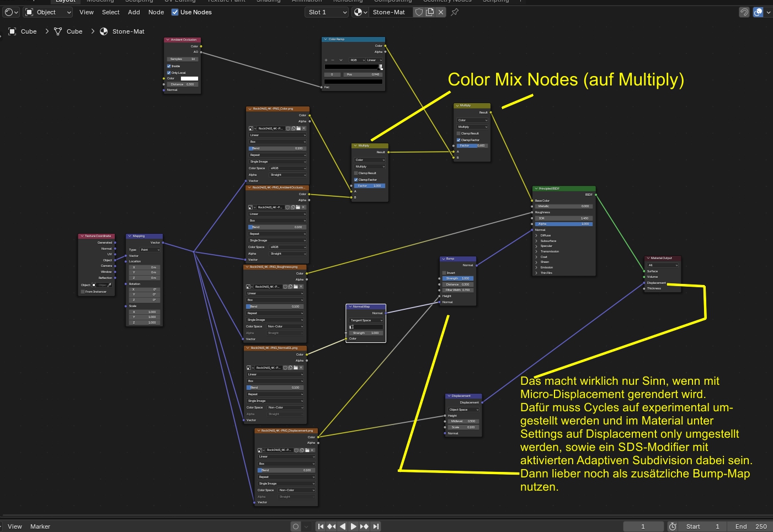Viewport: 773px width, 532px height.
Task: Jump to the next keyframe
Action: pos(365,526)
